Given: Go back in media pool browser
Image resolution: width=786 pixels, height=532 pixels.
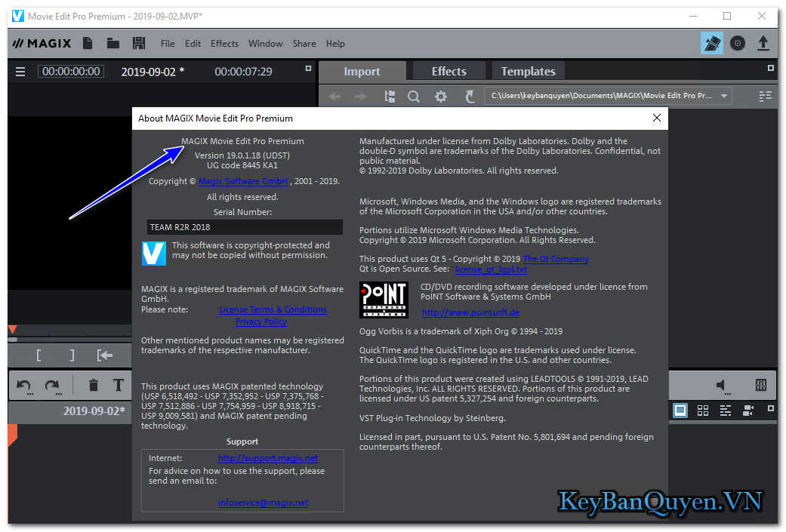Looking at the screenshot, I should point(334,96).
